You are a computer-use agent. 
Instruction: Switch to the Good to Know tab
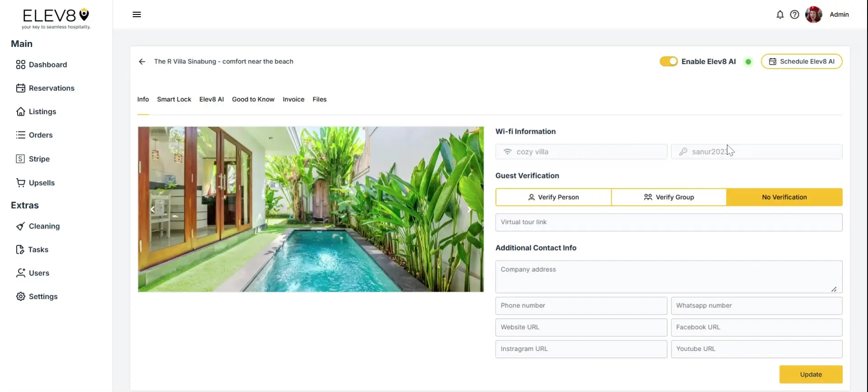253,99
